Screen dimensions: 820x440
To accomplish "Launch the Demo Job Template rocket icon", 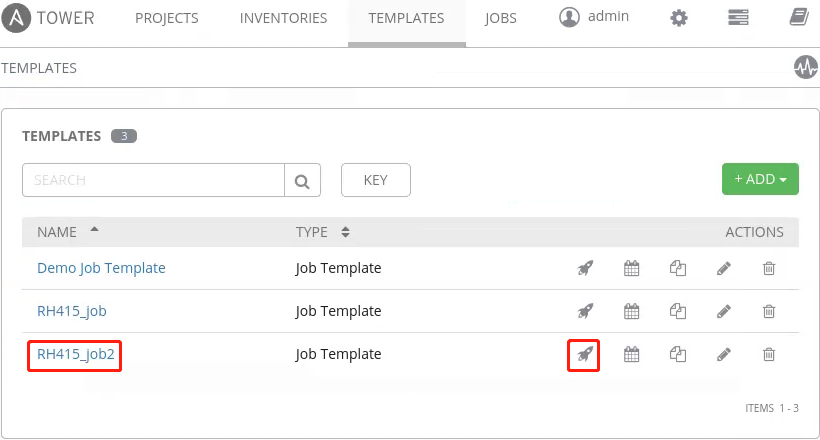I will [x=585, y=268].
